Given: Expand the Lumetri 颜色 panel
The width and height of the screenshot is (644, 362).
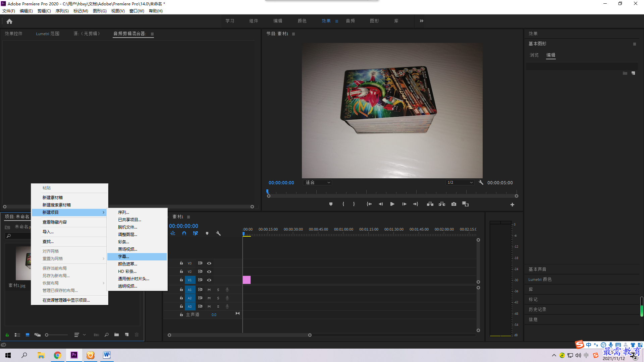Looking at the screenshot, I should [x=540, y=279].
